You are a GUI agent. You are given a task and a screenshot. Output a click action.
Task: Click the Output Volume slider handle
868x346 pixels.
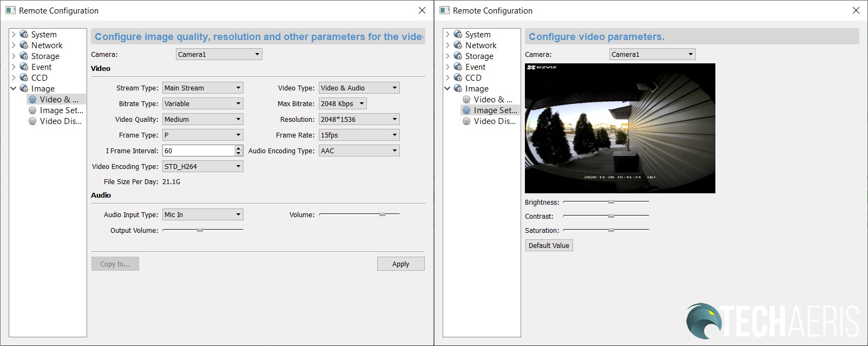(x=200, y=230)
